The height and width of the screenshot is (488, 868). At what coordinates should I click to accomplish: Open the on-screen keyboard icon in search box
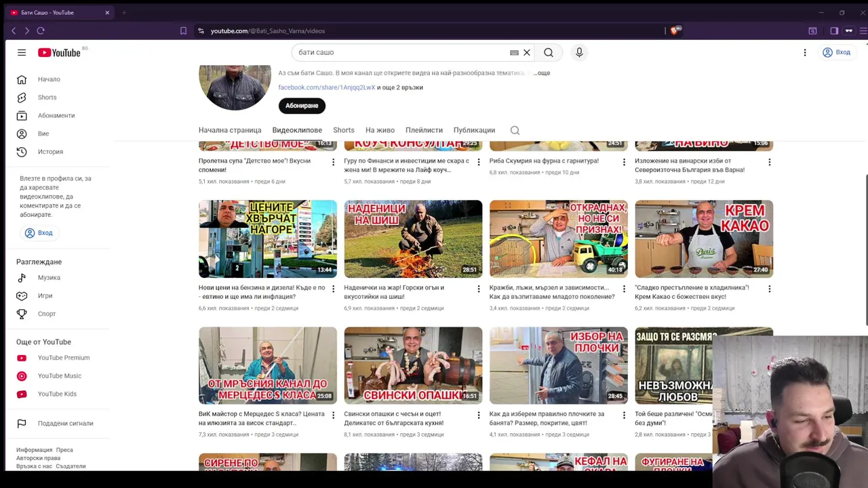click(x=514, y=52)
